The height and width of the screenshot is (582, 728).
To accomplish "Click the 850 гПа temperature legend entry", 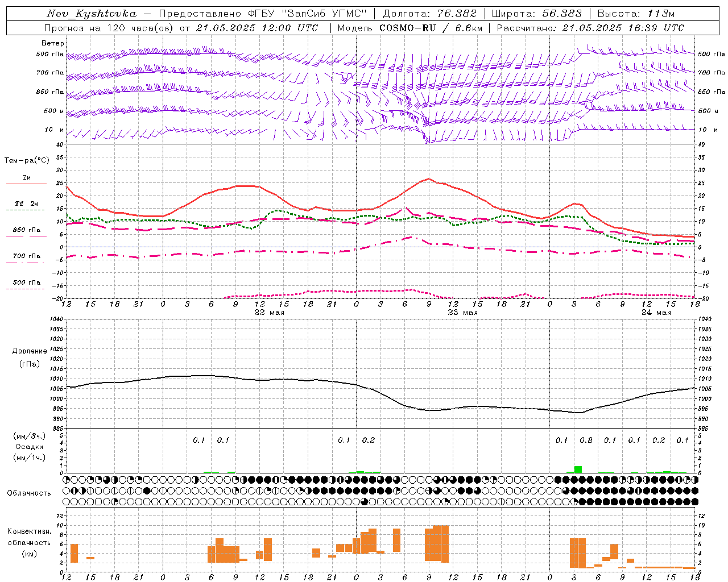I will pos(26,230).
